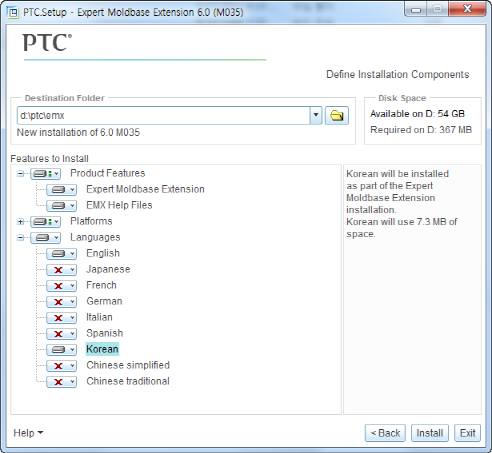Select the French language row
Image resolution: width=492 pixels, height=453 pixels.
[x=101, y=285]
